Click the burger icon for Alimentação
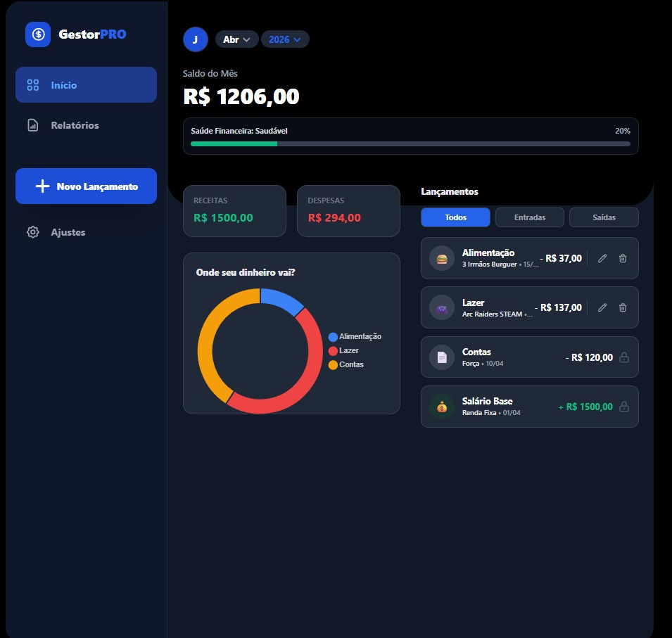This screenshot has height=638, width=672. 442,258
